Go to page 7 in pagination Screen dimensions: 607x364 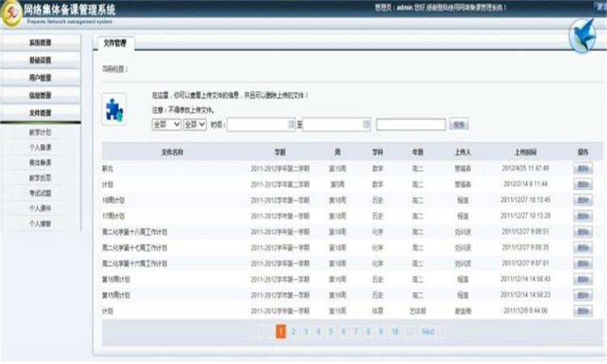tap(356, 332)
